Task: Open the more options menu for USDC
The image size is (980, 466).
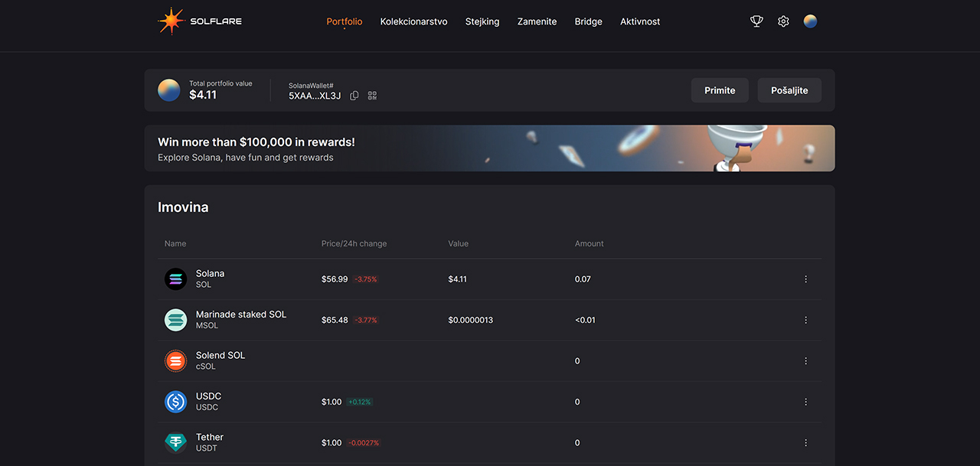Action: 805,402
